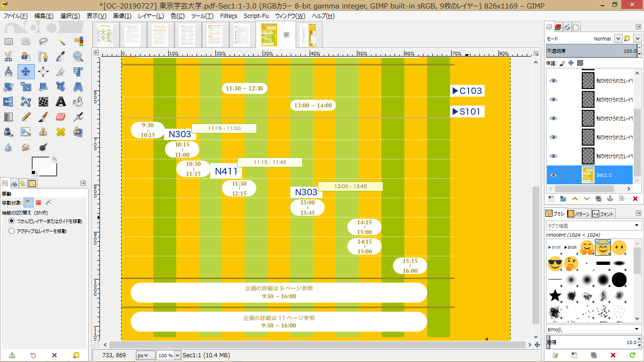Pick the Eraser tool
This screenshot has height=362, width=644.
click(61, 116)
